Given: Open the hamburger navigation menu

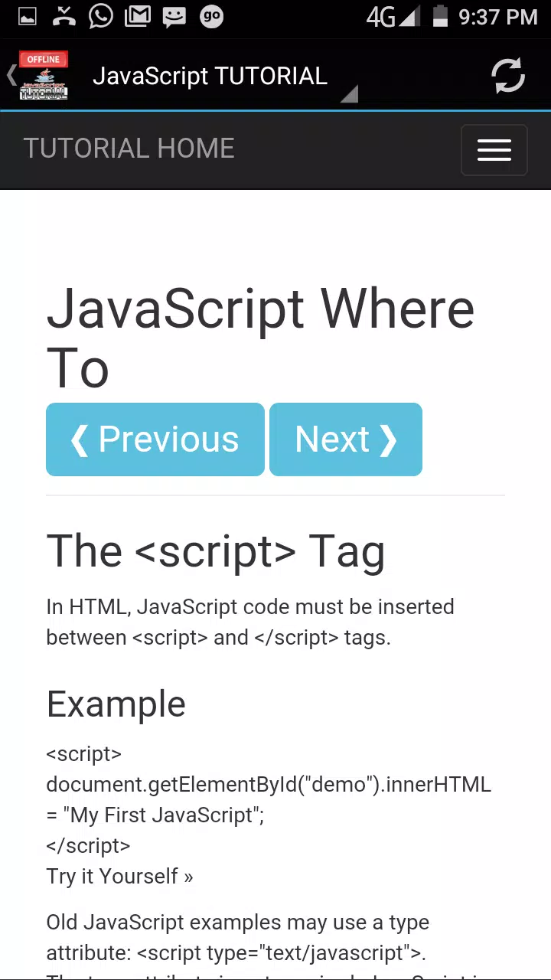Looking at the screenshot, I should pos(494,150).
